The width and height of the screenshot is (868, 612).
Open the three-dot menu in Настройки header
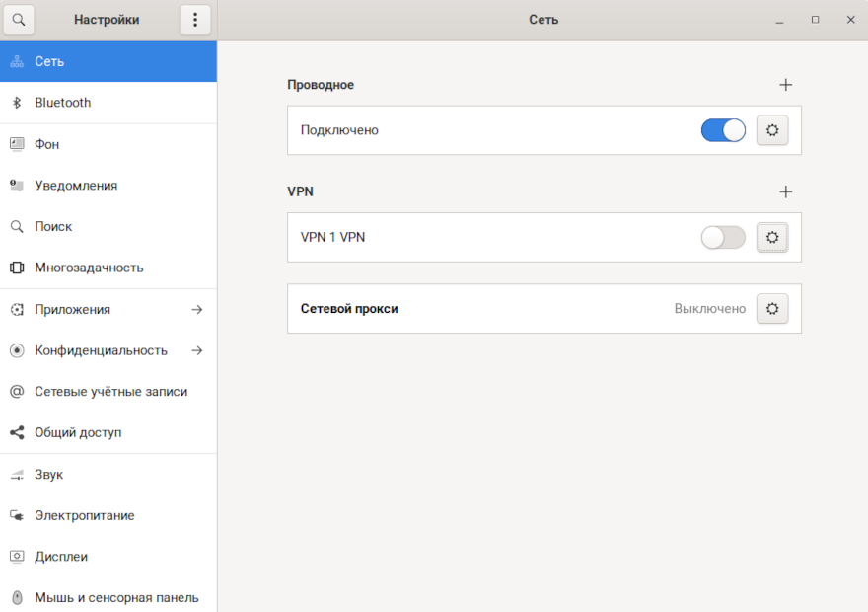click(195, 20)
